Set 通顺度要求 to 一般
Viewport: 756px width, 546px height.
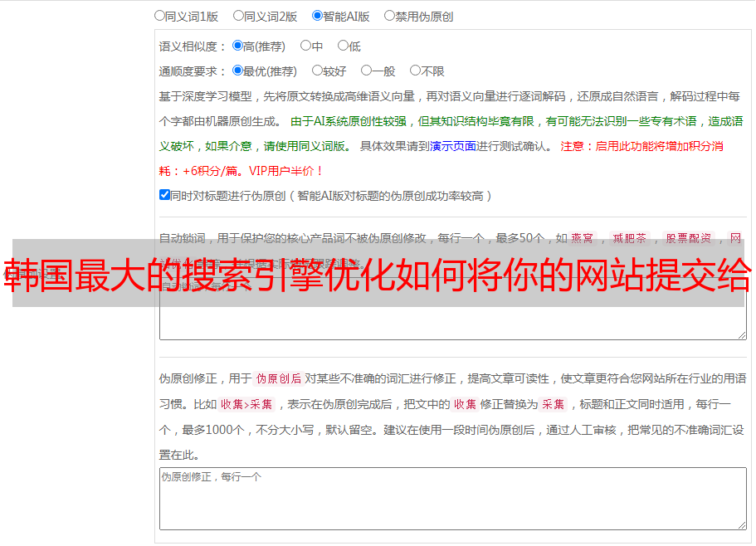[367, 71]
